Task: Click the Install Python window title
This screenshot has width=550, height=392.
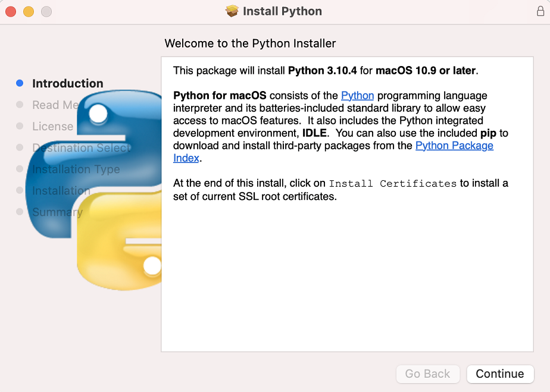Action: point(282,11)
